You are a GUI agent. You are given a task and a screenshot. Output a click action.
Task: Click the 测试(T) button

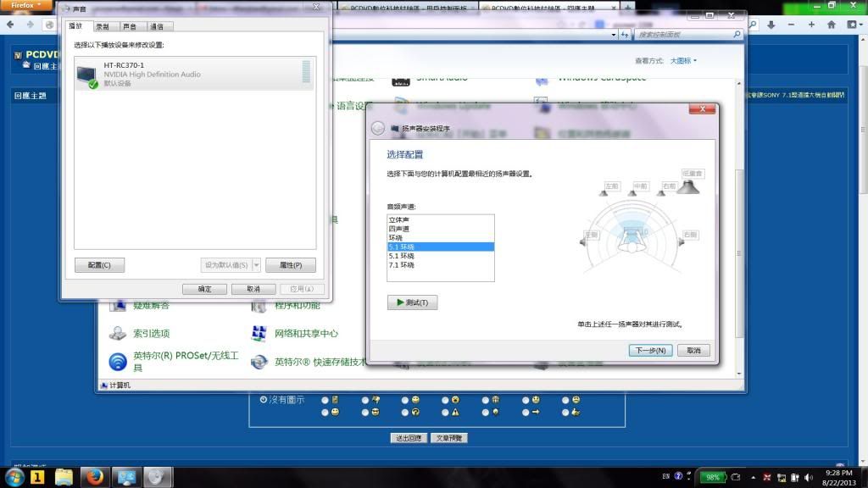(x=412, y=302)
